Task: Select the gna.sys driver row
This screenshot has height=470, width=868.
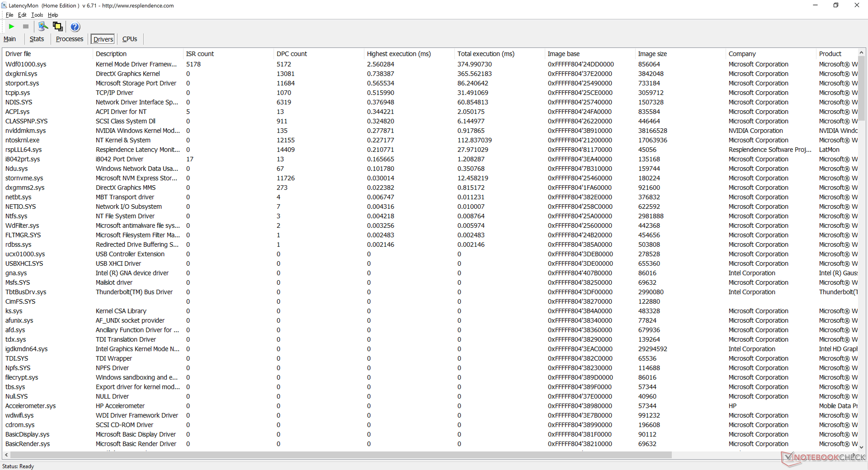Action: (x=429, y=273)
